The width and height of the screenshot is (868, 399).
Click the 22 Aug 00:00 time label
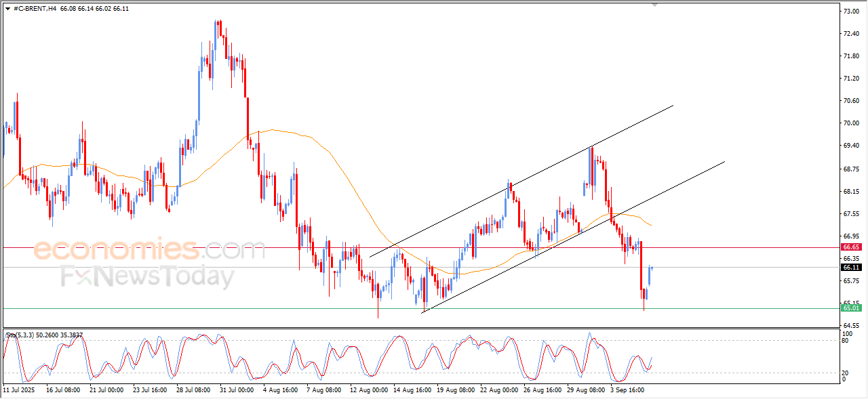pos(499,390)
